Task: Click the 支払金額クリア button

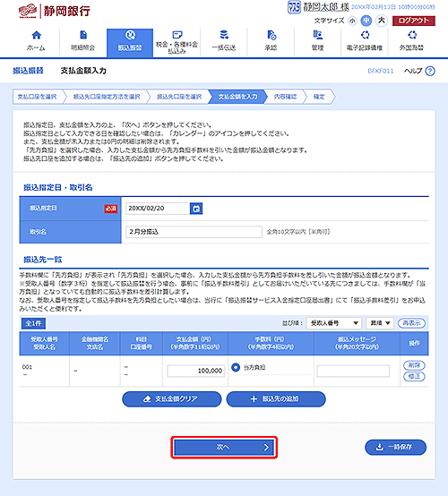Action: point(172,399)
